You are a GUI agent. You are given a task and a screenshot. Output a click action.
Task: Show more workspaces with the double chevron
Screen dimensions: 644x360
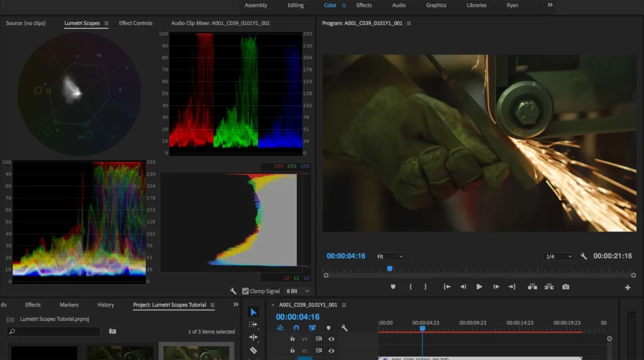pos(550,5)
